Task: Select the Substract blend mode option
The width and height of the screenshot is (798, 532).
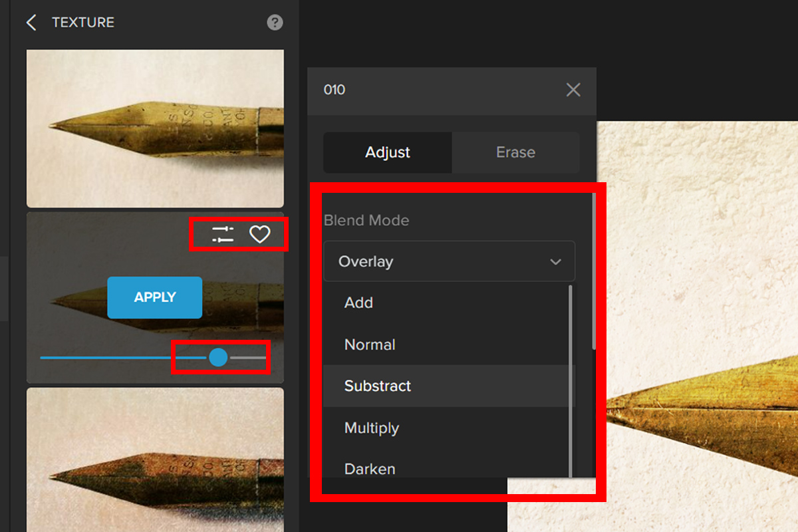Action: point(378,386)
